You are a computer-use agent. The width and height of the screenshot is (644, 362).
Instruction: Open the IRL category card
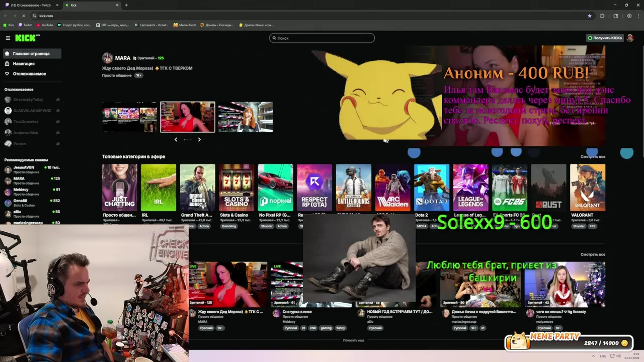(158, 188)
